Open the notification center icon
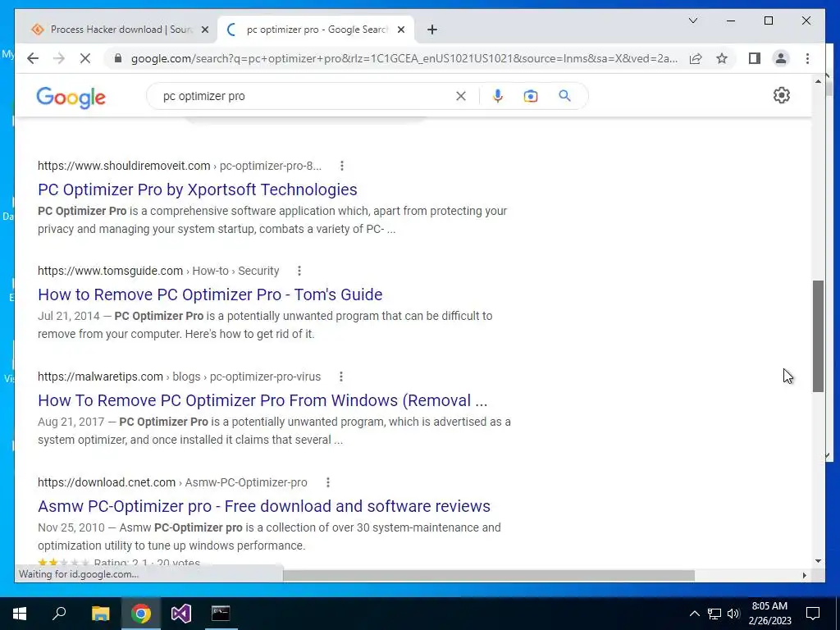 813,614
